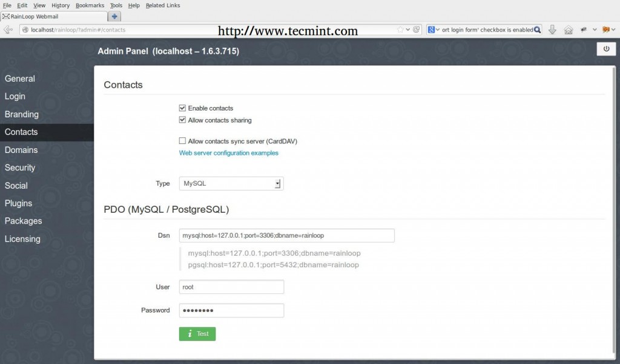This screenshot has height=364, width=620.
Task: Open the Bookmarks menu
Action: (x=90, y=5)
